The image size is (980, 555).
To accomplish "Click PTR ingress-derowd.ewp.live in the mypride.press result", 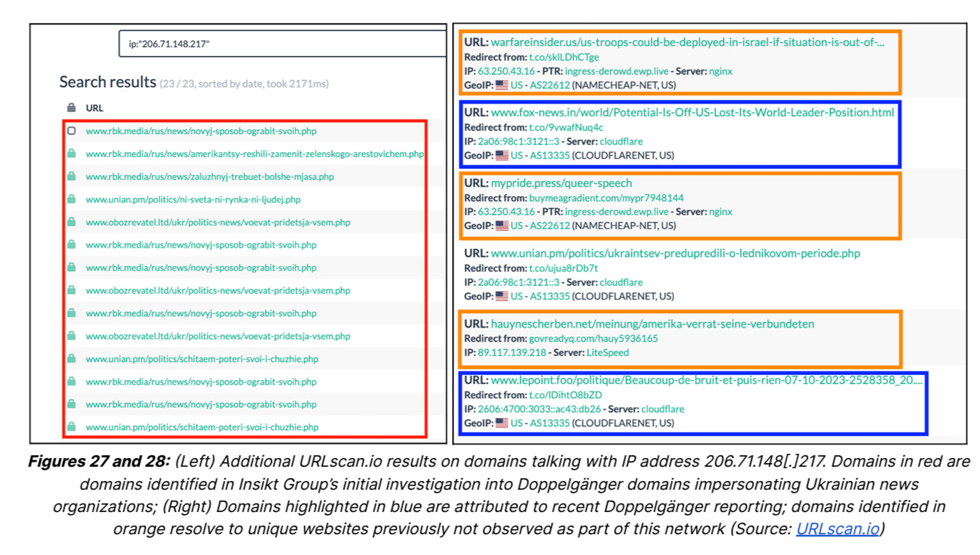I will coord(616,212).
